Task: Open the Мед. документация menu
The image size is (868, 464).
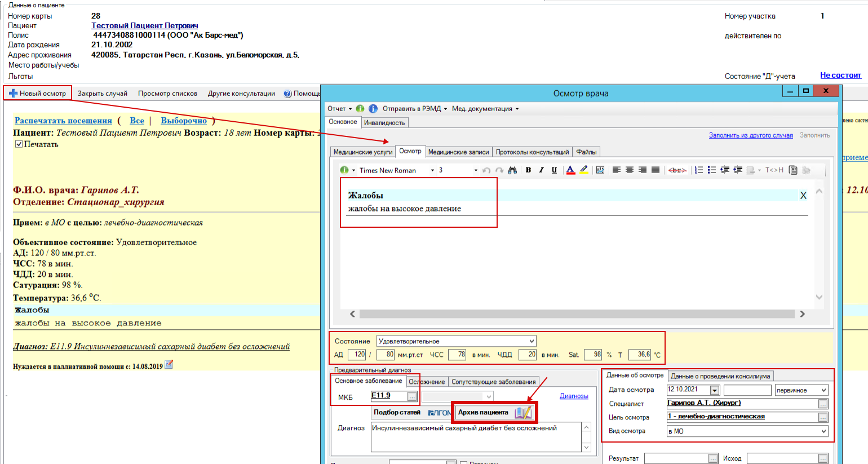Action: point(485,109)
